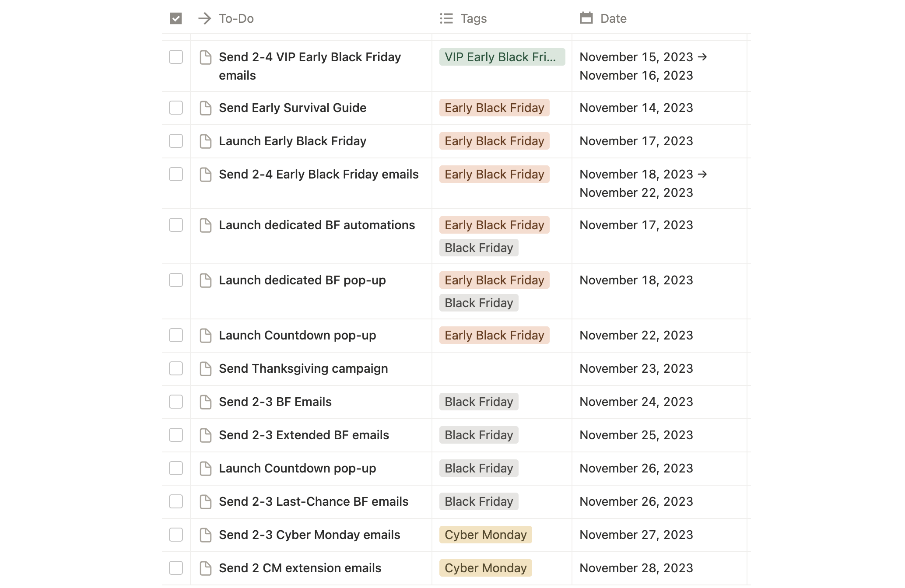Click the checkbox icon in the table header
This screenshot has height=588, width=905.
click(x=176, y=18)
